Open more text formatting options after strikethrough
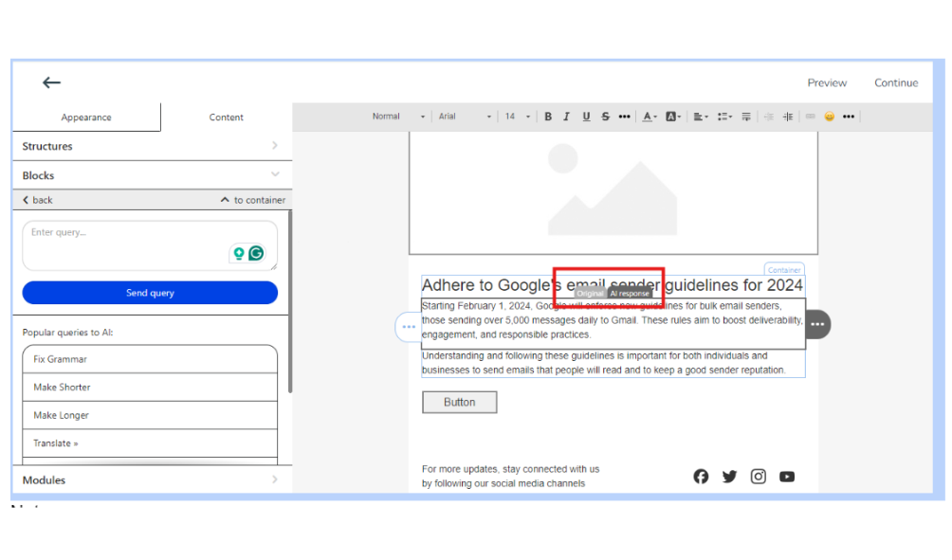952x560 pixels. click(624, 117)
